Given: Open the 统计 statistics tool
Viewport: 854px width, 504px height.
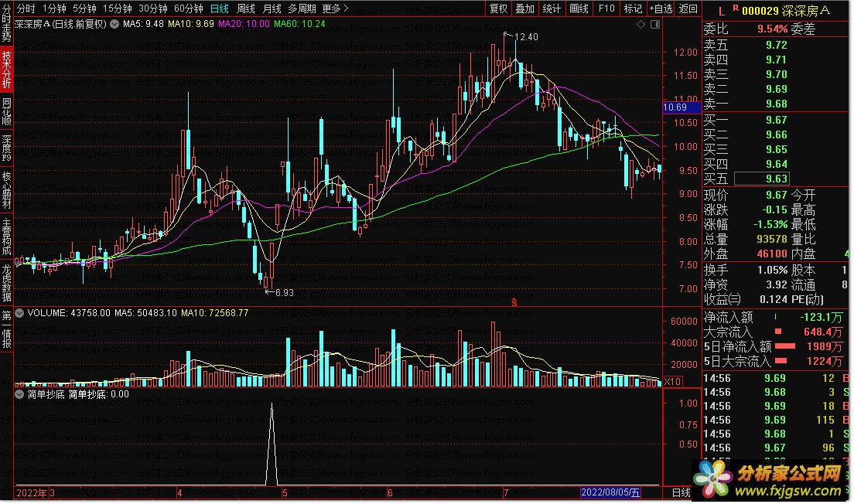Looking at the screenshot, I should coord(552,9).
